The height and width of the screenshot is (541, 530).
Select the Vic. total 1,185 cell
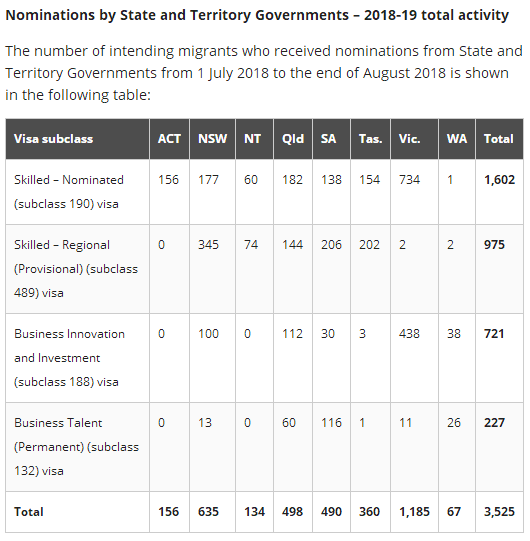click(414, 512)
